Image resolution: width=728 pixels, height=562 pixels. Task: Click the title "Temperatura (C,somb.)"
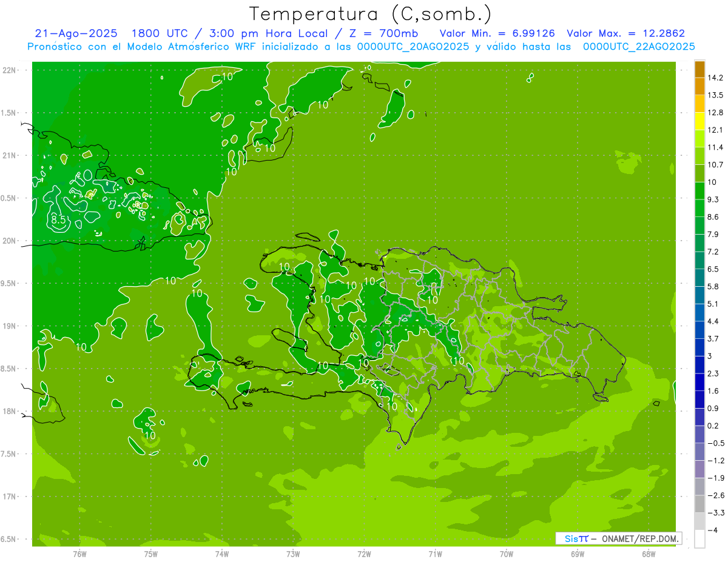pyautogui.click(x=370, y=15)
